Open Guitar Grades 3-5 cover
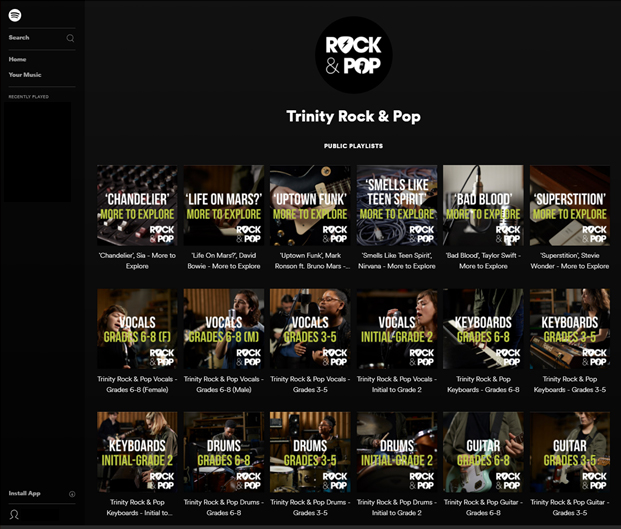Image resolution: width=621 pixels, height=529 pixels. tap(570, 452)
